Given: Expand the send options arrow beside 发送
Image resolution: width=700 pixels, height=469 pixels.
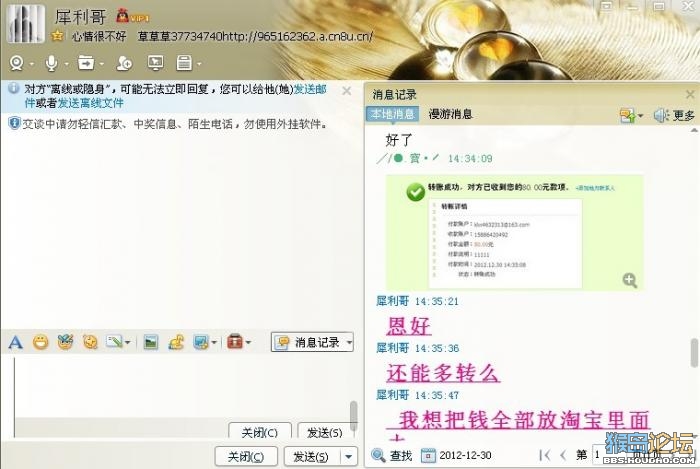Looking at the screenshot, I should tap(349, 457).
